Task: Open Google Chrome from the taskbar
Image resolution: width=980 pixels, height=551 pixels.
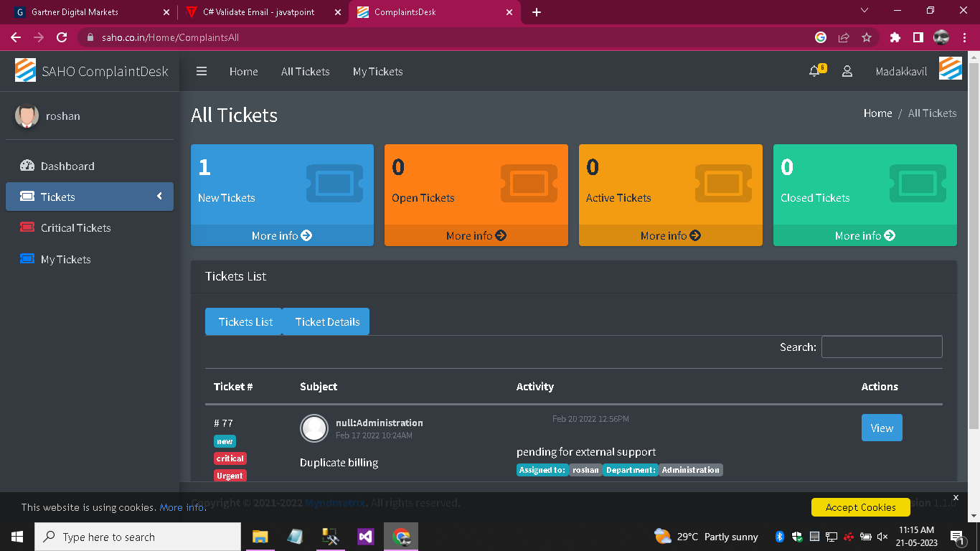Action: pos(400,536)
